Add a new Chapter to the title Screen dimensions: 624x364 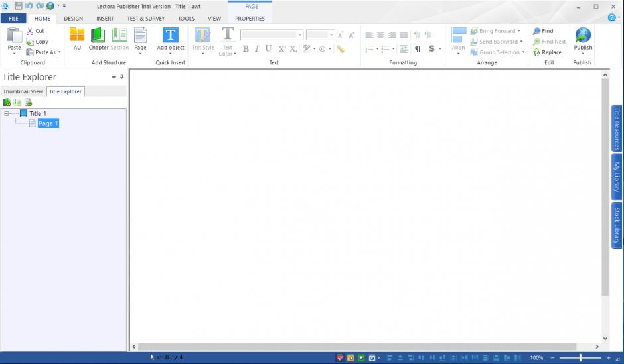tap(98, 37)
